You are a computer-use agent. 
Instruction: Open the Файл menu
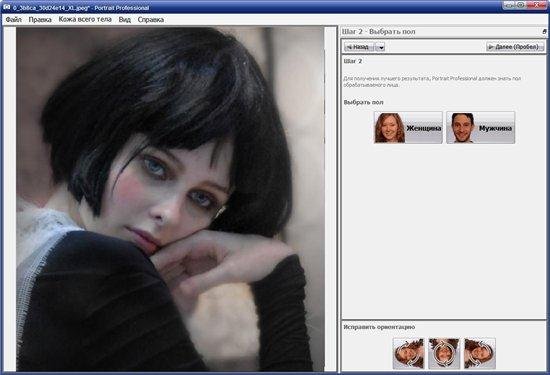(x=14, y=20)
